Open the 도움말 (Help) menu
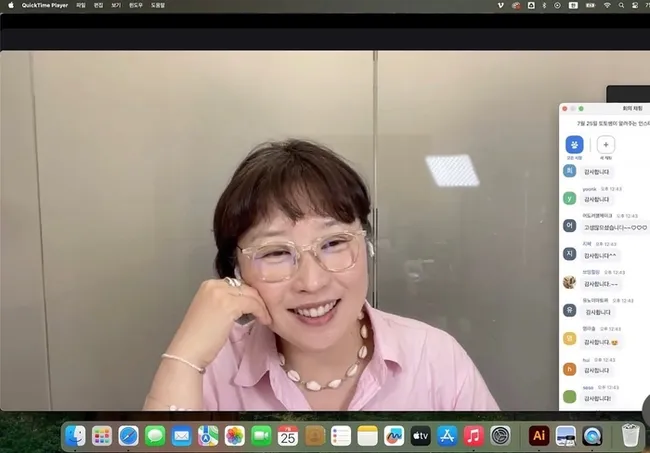The width and height of the screenshot is (650, 453). [158, 5]
